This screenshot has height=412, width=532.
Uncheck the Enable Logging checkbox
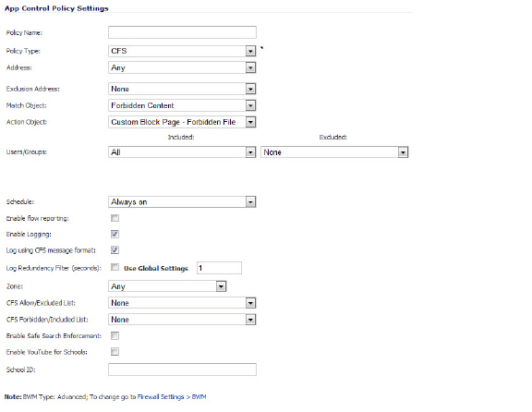(x=115, y=234)
